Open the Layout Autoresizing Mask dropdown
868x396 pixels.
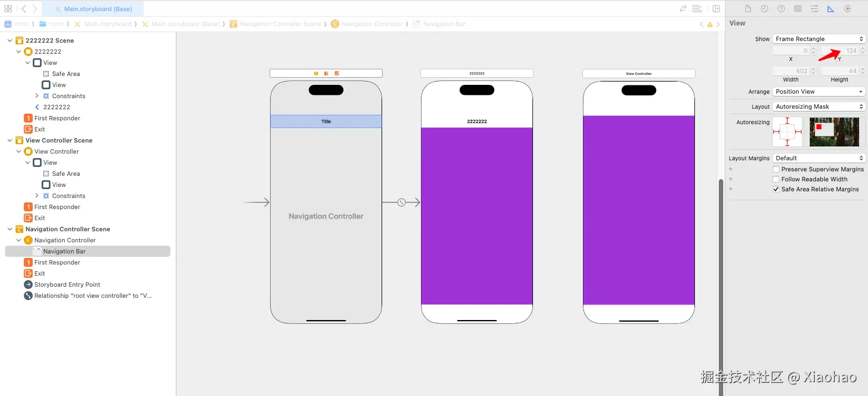click(x=819, y=106)
